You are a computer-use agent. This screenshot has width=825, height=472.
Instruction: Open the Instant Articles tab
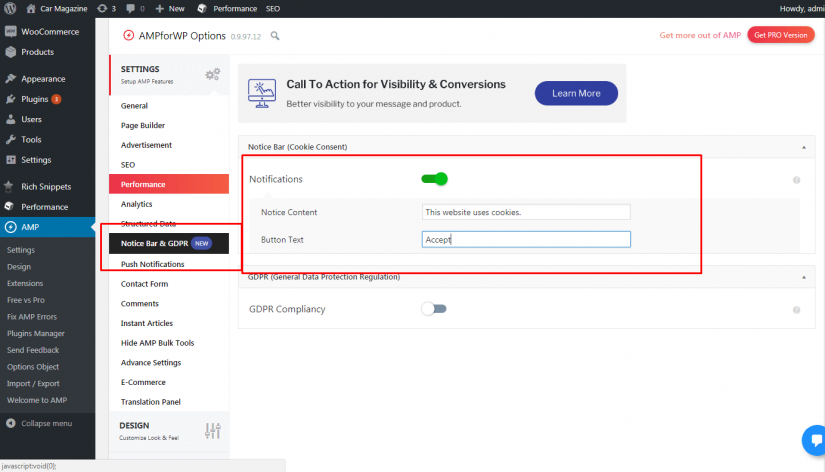147,323
